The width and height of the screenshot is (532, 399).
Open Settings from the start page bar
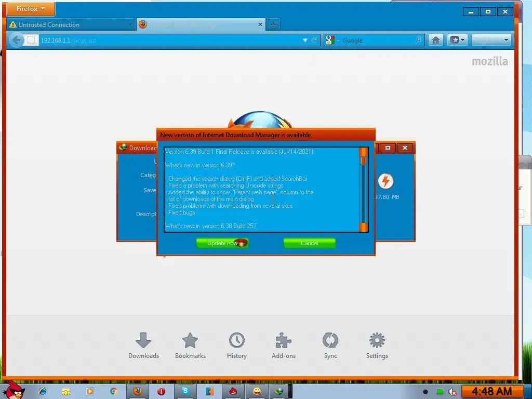(x=377, y=345)
